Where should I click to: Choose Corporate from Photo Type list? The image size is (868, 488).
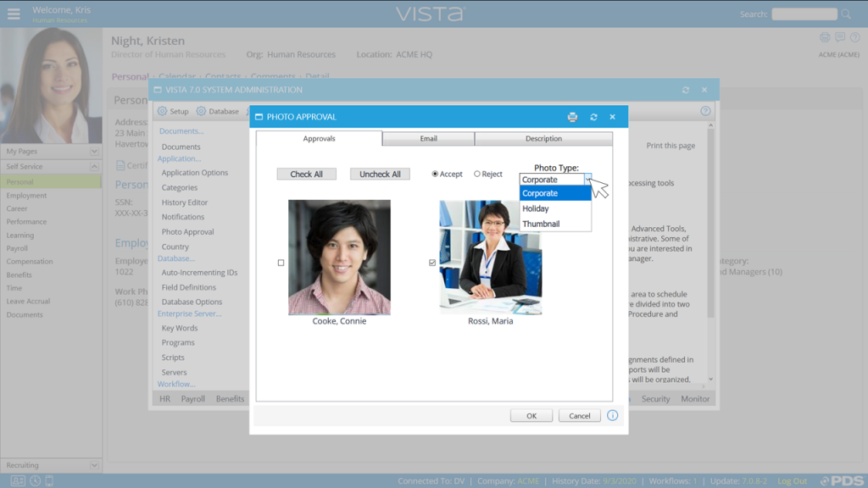555,193
